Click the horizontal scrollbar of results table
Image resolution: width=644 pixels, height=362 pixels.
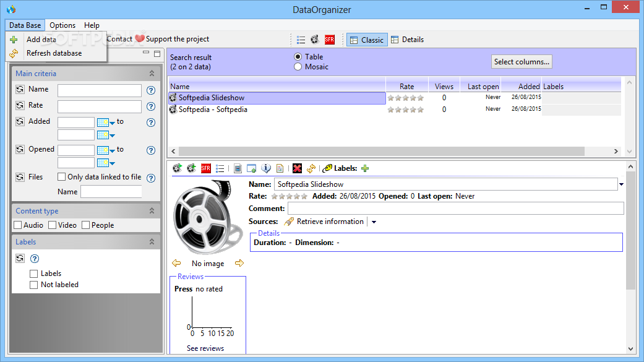[381, 151]
